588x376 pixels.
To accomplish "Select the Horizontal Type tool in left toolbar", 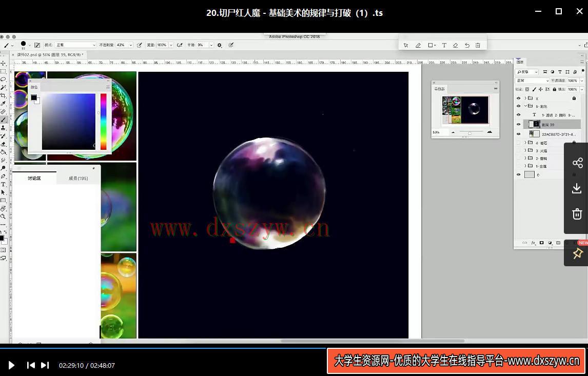I will point(4,185).
